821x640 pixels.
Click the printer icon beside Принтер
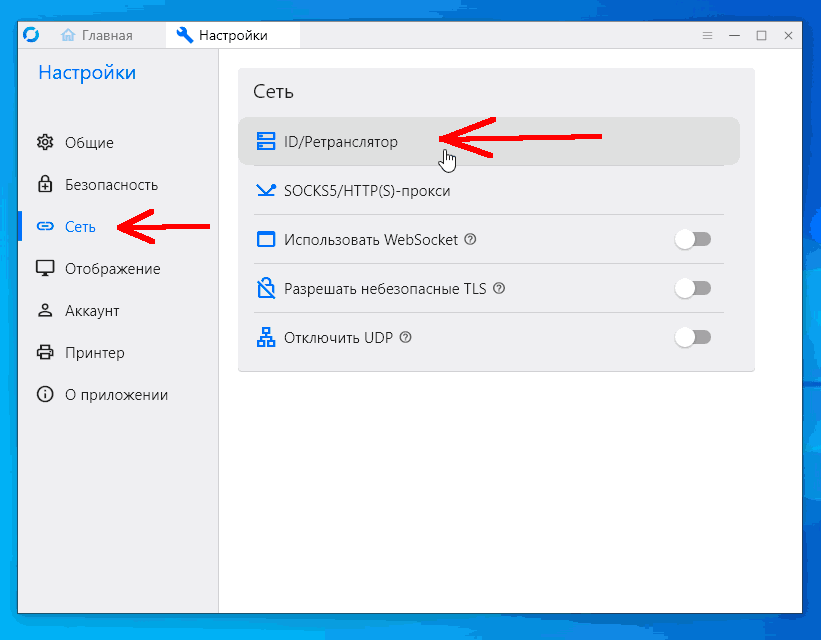(x=45, y=352)
